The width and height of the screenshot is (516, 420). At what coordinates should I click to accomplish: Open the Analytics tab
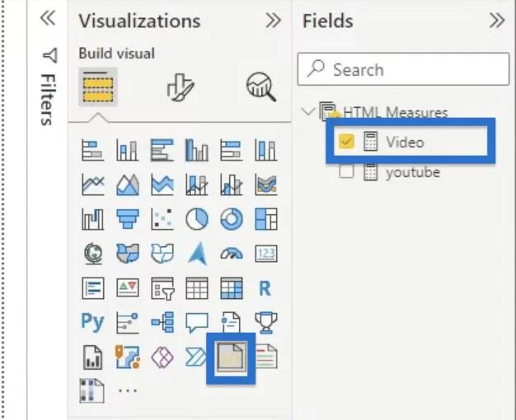261,87
